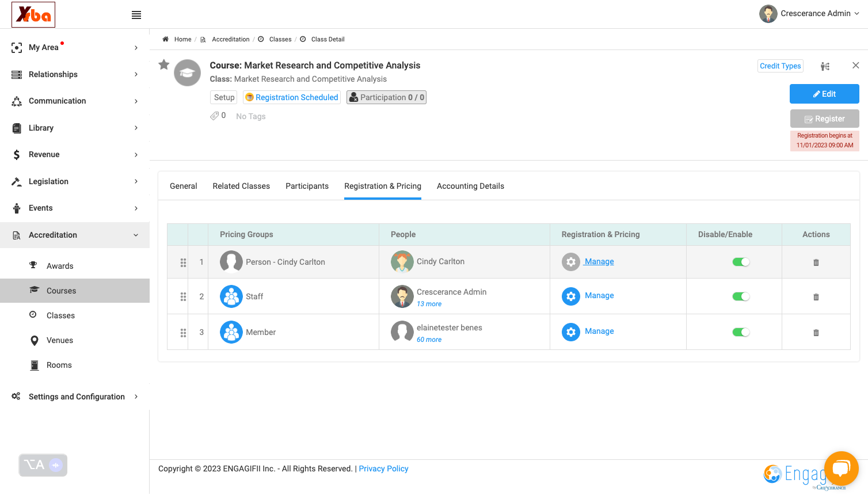Click the gear icon in Member row

[571, 332]
